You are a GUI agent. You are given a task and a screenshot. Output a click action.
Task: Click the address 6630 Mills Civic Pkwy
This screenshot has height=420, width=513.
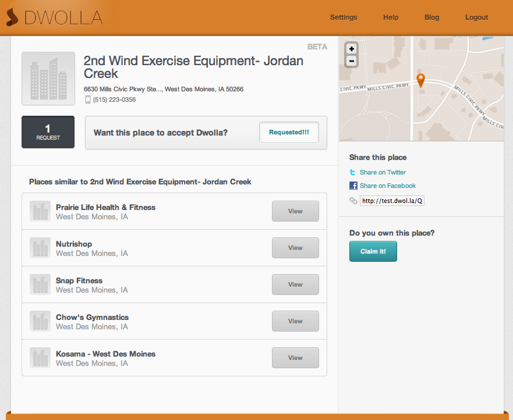[164, 89]
